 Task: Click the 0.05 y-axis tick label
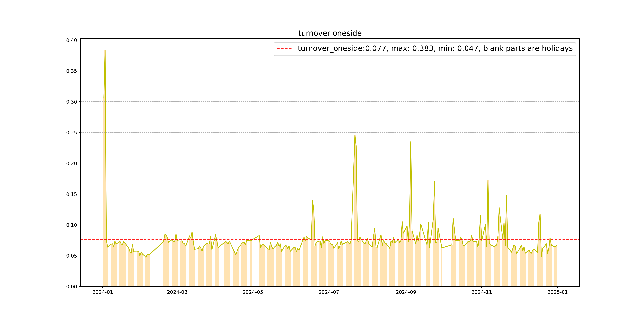72,256
